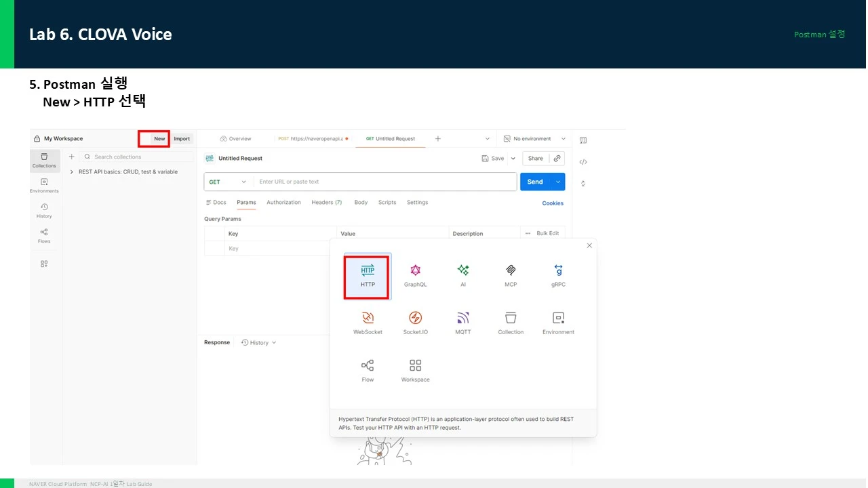This screenshot has height=488, width=868.
Task: Focus the Search collections field
Action: pyautogui.click(x=136, y=157)
